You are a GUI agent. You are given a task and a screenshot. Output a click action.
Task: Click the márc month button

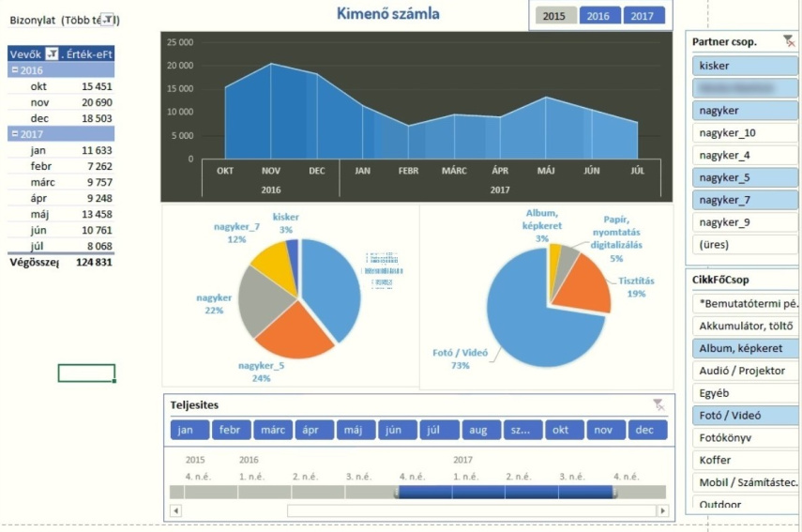pyautogui.click(x=272, y=430)
